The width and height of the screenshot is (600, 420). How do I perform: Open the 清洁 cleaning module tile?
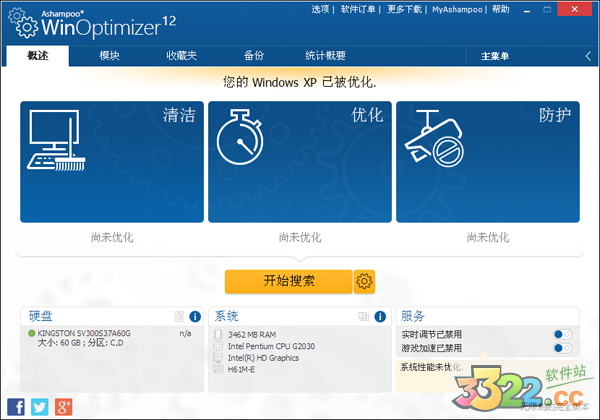pos(112,161)
